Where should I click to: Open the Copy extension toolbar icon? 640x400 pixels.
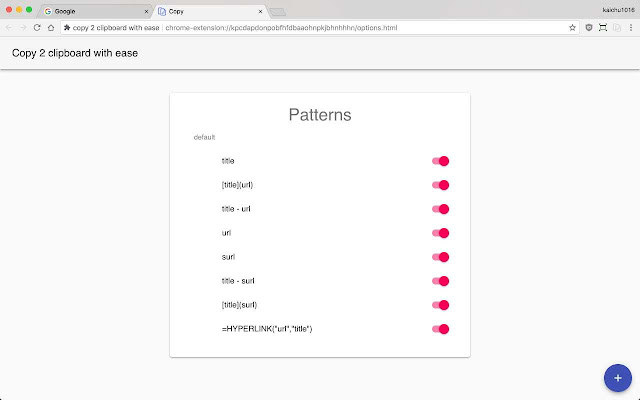click(617, 28)
